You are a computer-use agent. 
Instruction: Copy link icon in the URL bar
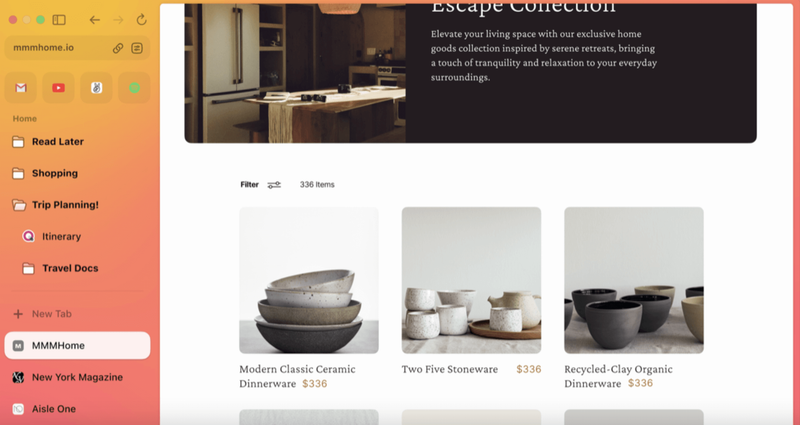coord(118,48)
